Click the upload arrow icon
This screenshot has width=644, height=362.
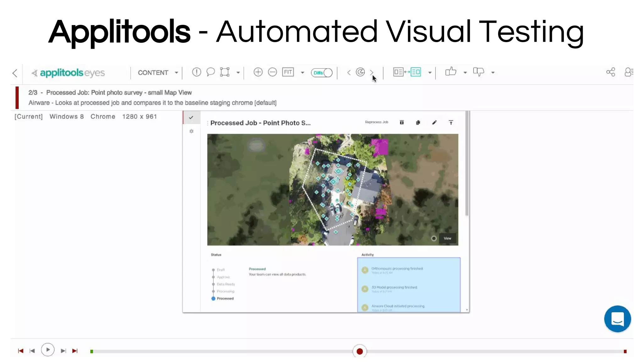pyautogui.click(x=451, y=122)
